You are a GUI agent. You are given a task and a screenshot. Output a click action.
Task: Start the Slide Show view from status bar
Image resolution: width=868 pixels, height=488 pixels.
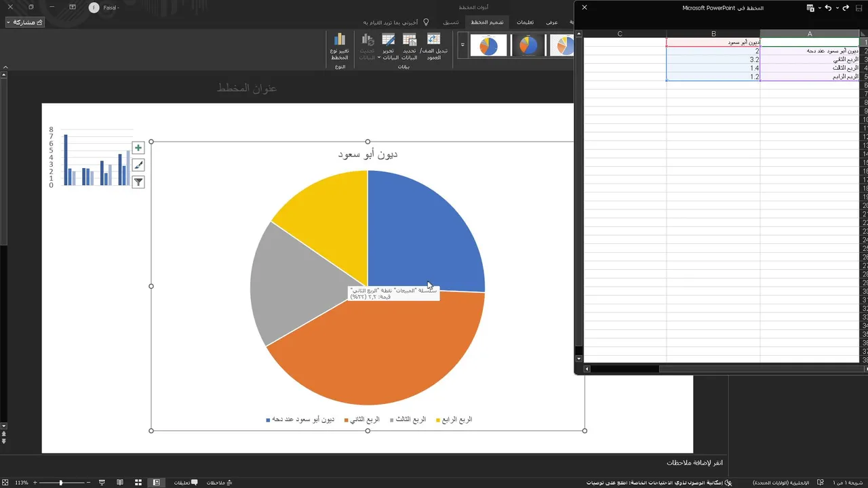pyautogui.click(x=102, y=483)
